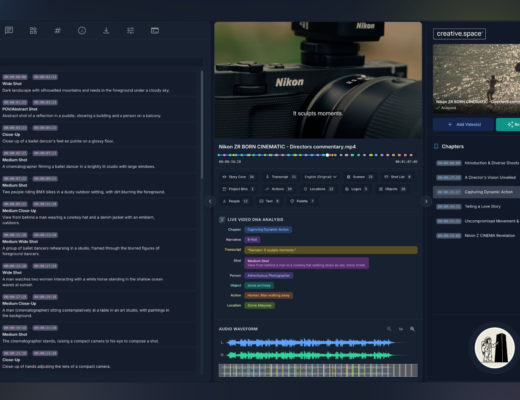Open the Actions tab

[x=279, y=189]
